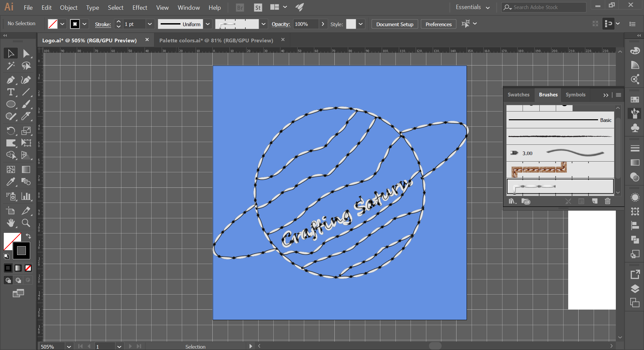Choose the Eraser tool
This screenshot has width=644, height=350.
pyautogui.click(x=26, y=117)
